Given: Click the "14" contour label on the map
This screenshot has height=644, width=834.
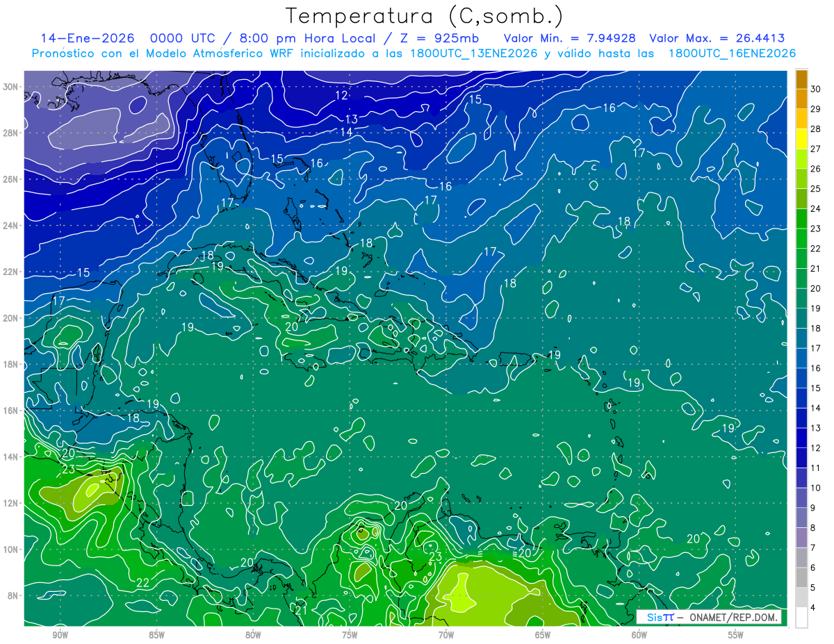Looking at the screenshot, I should [x=346, y=132].
